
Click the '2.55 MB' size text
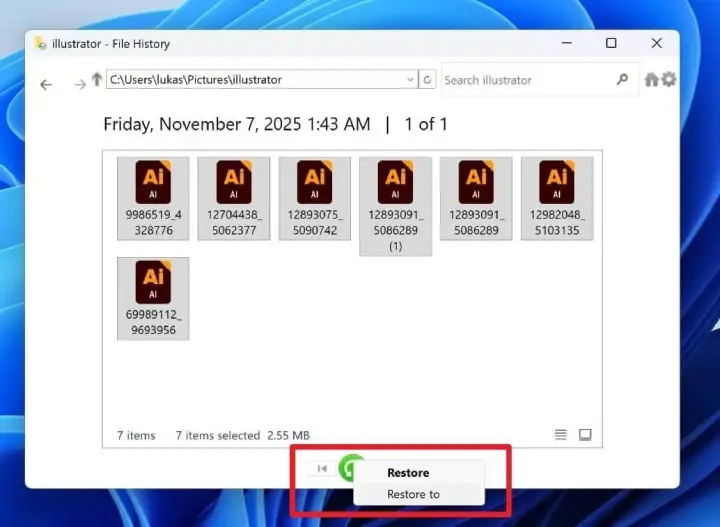288,435
